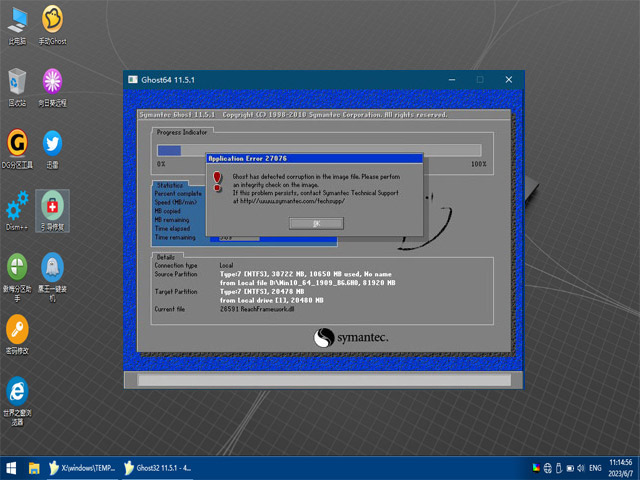Select the 引导修复 boot repair icon
640x480 pixels.
pos(52,211)
